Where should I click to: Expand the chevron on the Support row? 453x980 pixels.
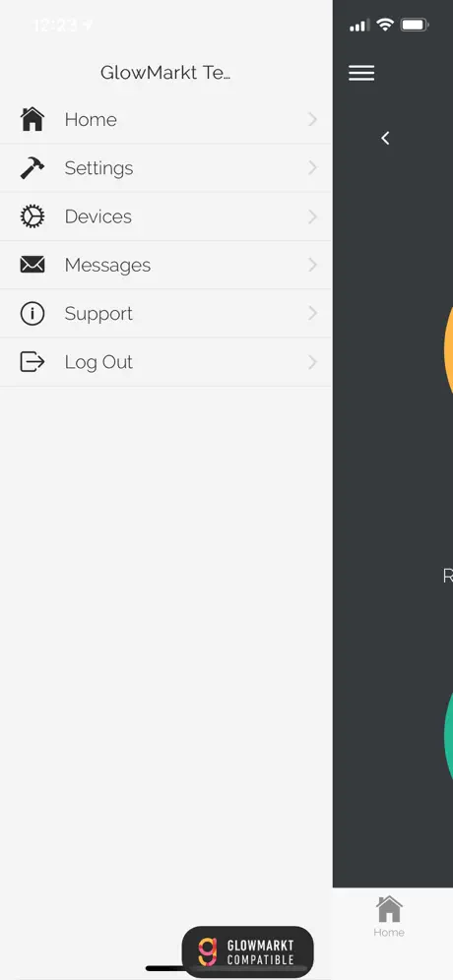[x=313, y=313]
